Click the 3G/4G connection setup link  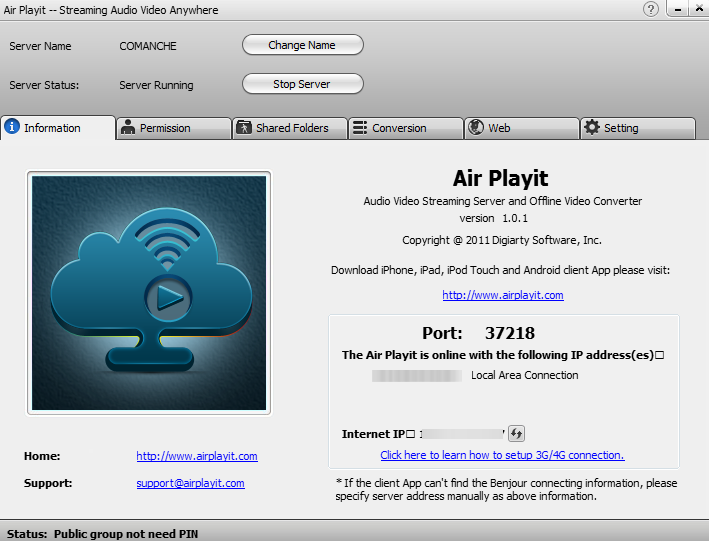(502, 455)
